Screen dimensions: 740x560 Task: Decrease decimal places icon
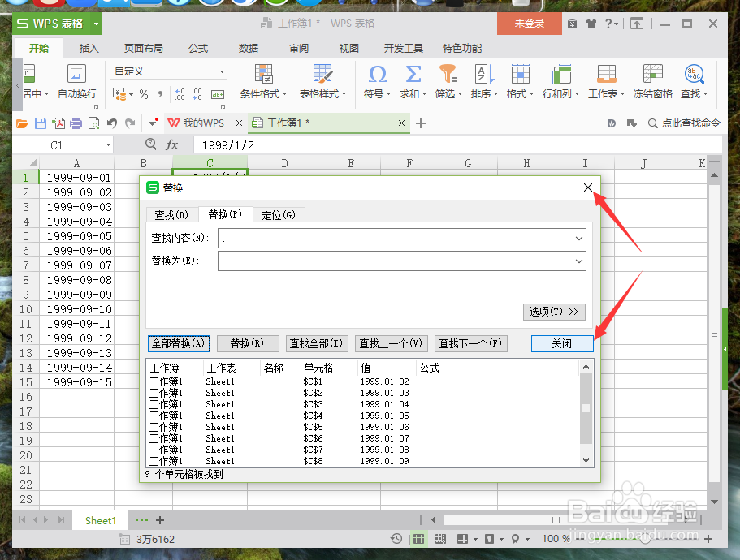pos(197,95)
